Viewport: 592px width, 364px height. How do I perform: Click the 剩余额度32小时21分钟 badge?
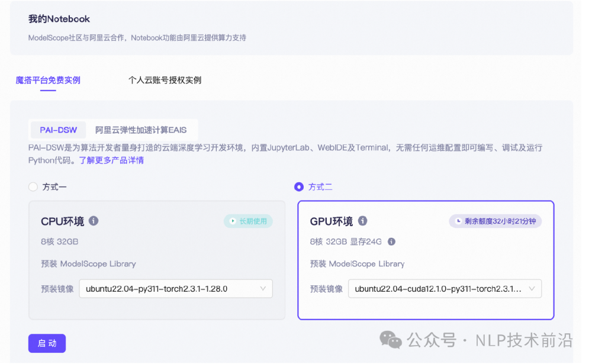[x=496, y=221]
